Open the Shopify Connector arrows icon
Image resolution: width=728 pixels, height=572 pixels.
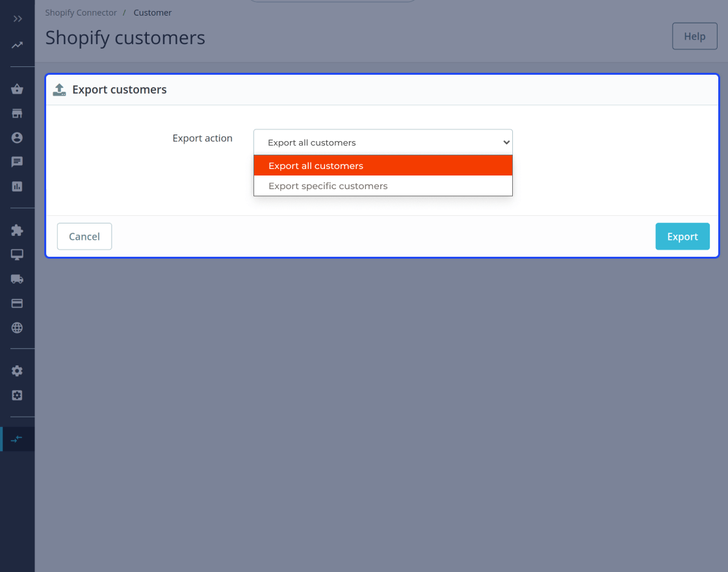(17, 439)
